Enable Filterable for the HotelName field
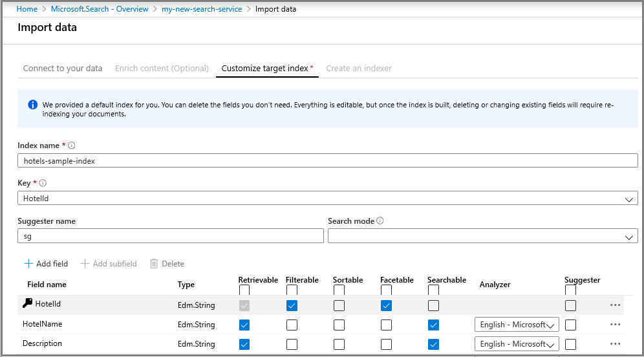This screenshot has width=644, height=357. coord(292,325)
